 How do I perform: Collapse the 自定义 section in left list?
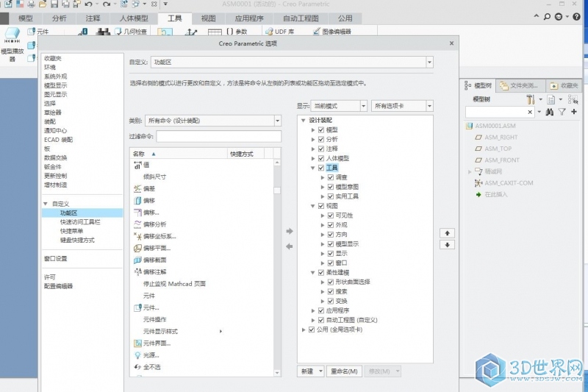[46, 204]
